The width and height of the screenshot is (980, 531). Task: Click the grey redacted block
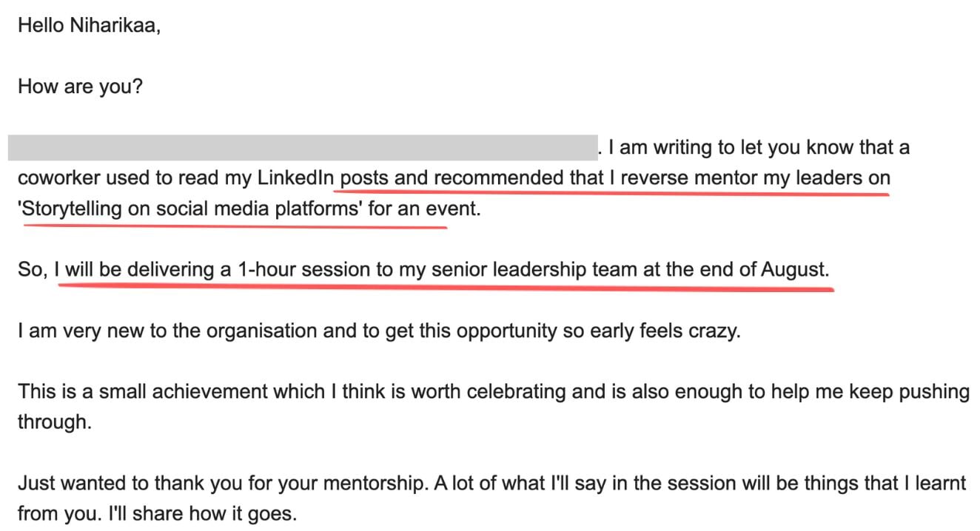coord(302,148)
